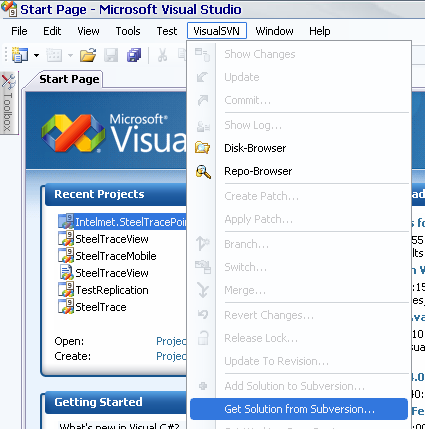Open the View menu
The image size is (425, 429).
(88, 31)
